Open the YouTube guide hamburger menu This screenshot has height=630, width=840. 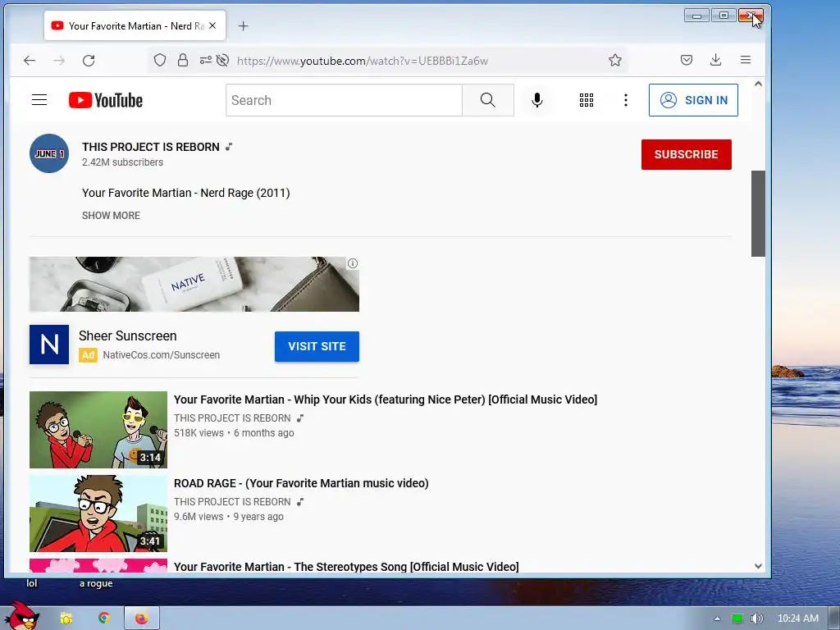pos(39,99)
